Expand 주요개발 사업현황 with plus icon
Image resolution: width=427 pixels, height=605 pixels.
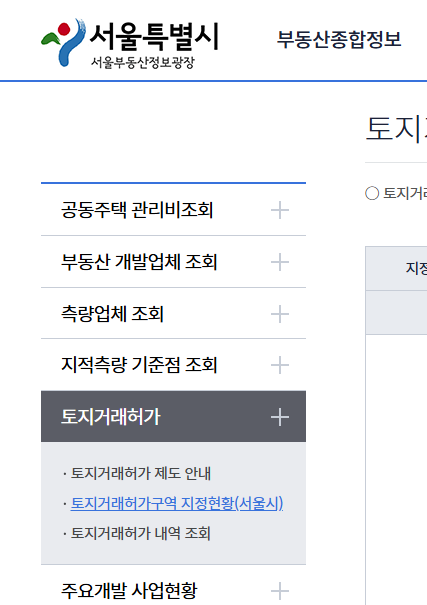(280, 591)
